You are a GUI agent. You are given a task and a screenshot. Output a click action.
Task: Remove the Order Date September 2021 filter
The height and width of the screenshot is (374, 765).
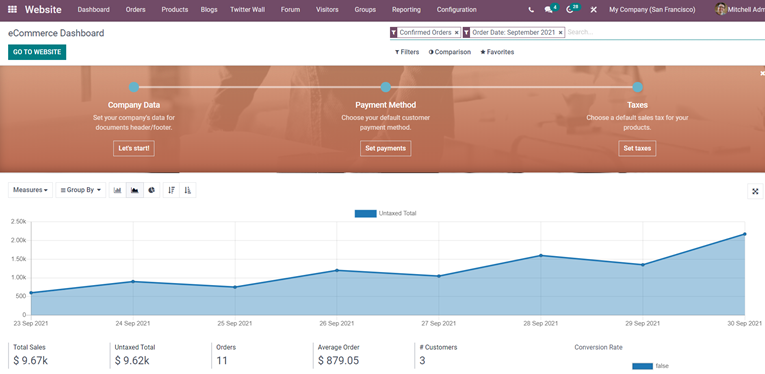tap(561, 32)
